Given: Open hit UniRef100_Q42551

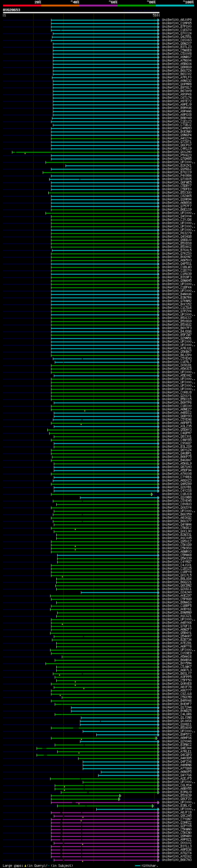Looking at the screenshot, I should tap(177, 37).
